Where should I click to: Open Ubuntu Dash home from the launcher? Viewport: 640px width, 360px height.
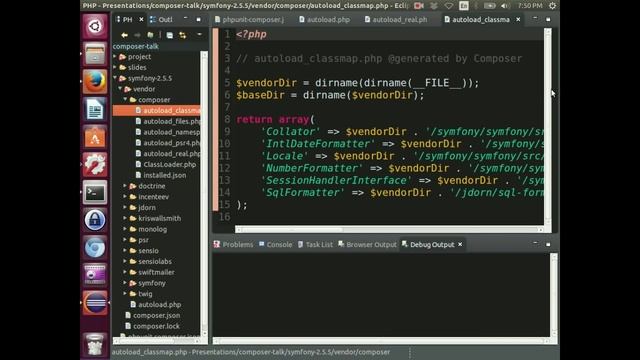(x=95, y=27)
